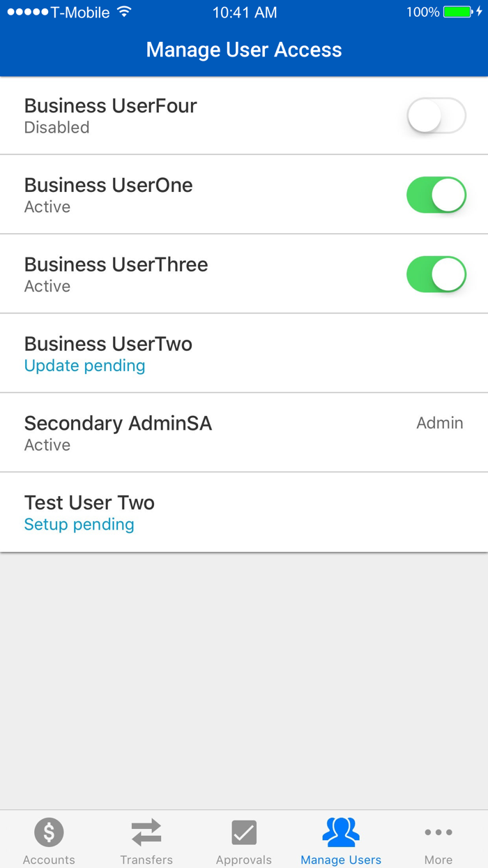Screen dimensions: 488x868
Task: Open the Setup pending link for Test User Two
Action: [79, 524]
